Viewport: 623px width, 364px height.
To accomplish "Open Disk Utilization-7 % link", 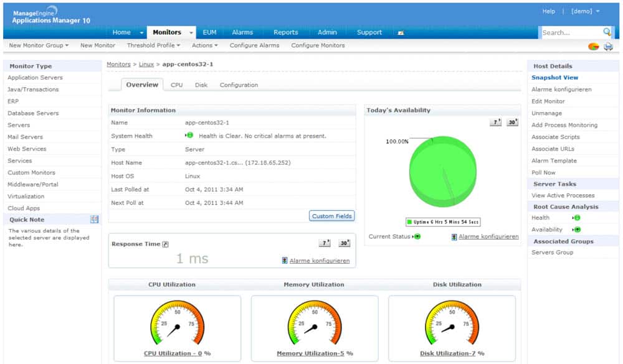I will [x=452, y=353].
